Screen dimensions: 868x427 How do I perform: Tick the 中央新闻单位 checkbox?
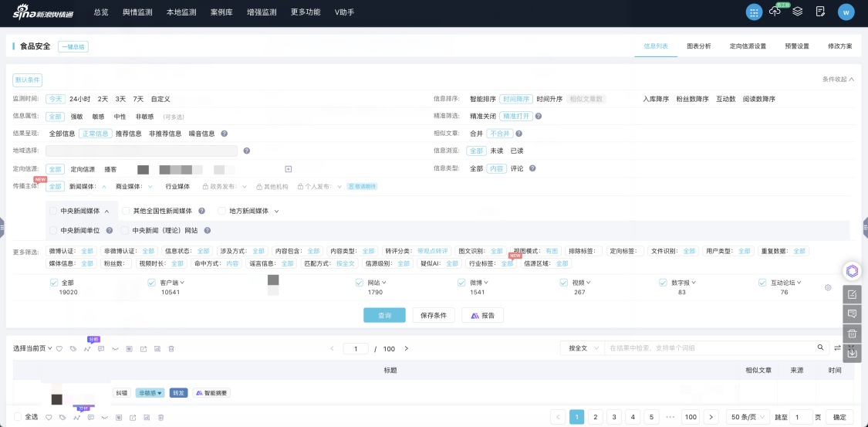point(52,230)
